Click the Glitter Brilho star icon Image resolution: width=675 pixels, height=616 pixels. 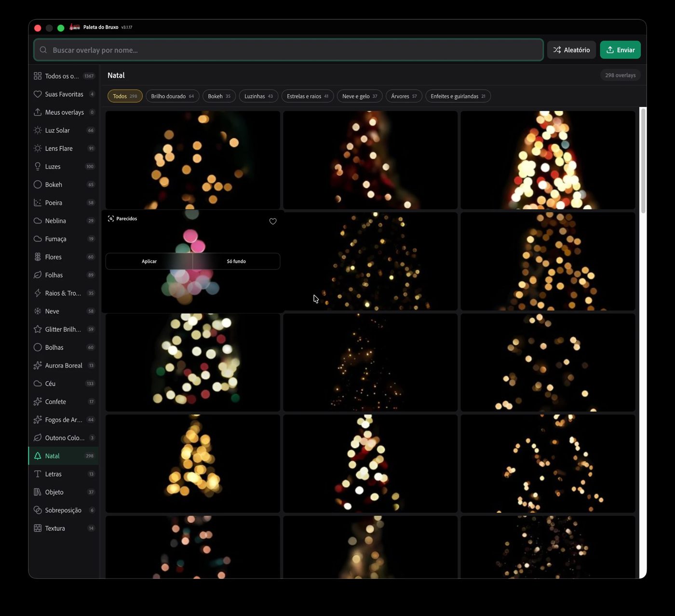[38, 329]
